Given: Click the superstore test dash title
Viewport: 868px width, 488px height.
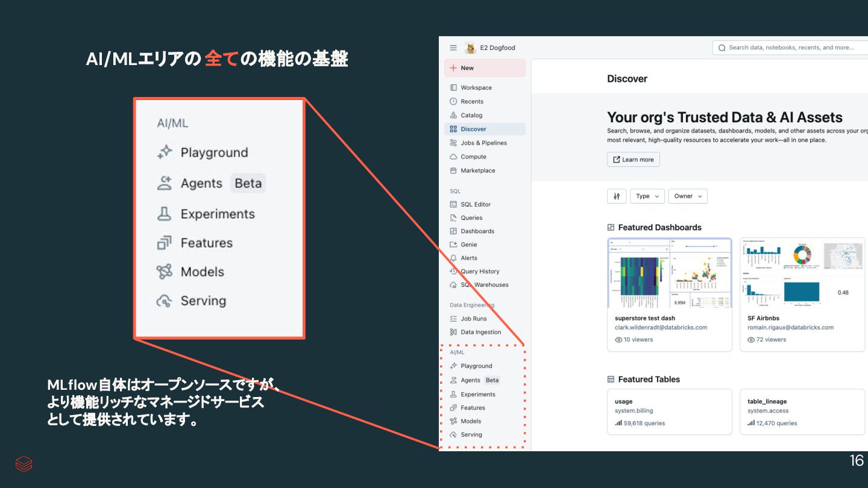Looking at the screenshot, I should tap(645, 318).
